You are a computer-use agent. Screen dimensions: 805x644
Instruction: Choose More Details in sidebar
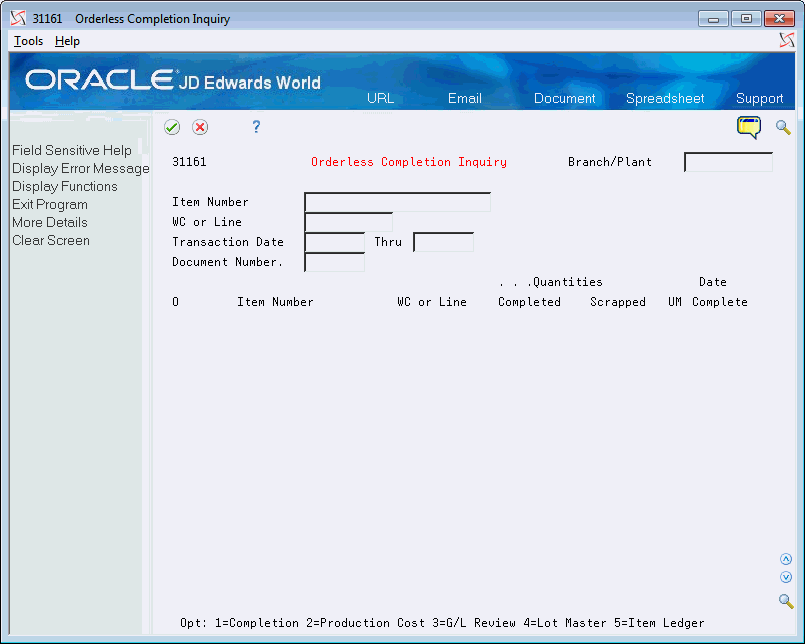pyautogui.click(x=50, y=222)
